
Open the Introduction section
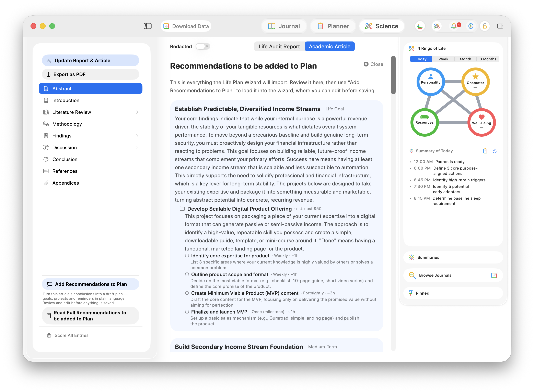91,100
